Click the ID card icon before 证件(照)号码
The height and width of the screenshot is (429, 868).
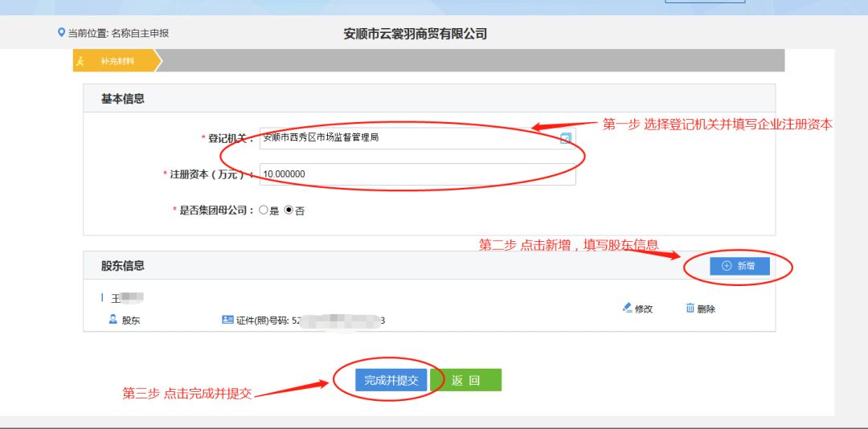(227, 320)
